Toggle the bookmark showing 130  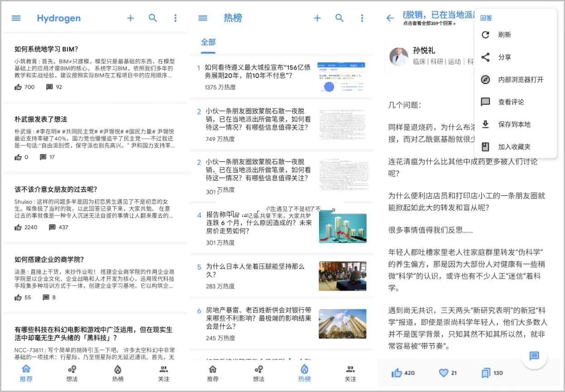click(491, 373)
